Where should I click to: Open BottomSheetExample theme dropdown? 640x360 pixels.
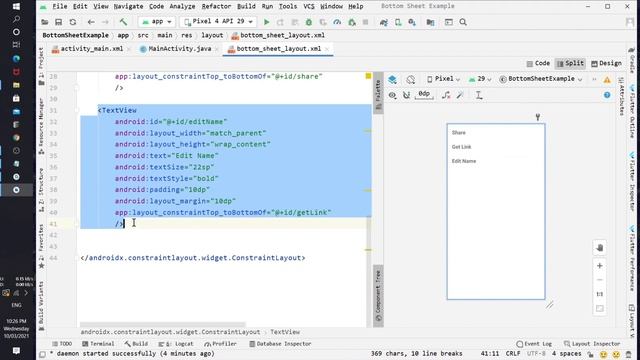click(540, 79)
